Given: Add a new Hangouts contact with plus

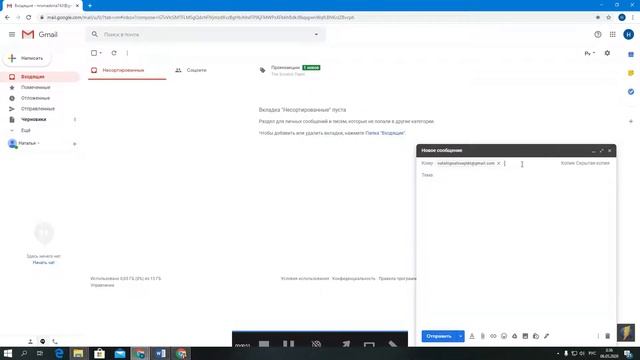Looking at the screenshot, I should point(74,144).
